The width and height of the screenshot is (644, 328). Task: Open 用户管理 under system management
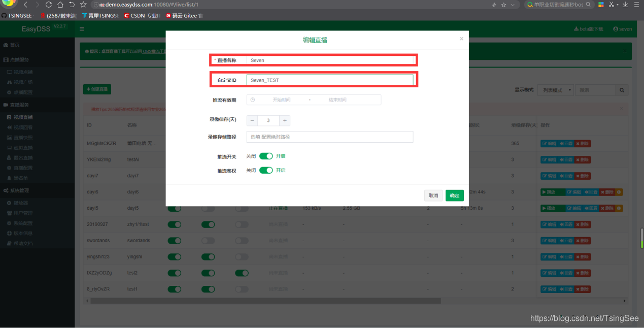tap(23, 212)
